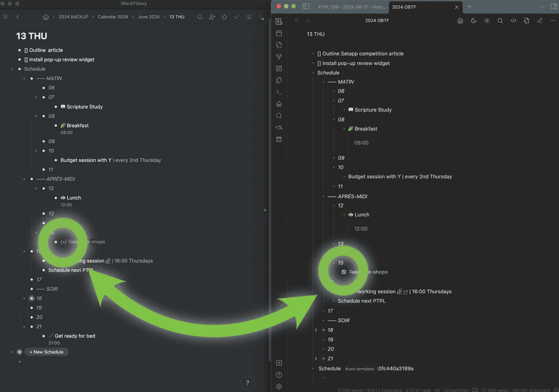Image resolution: width=559 pixels, height=392 pixels.
Task: Select Get ready for bed item
Action: [75, 336]
